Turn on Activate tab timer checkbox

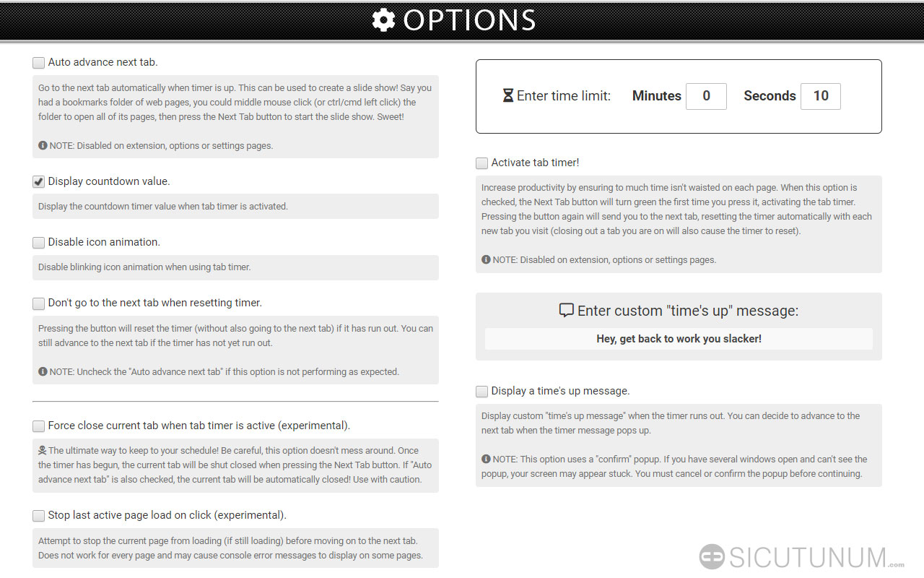(x=482, y=163)
